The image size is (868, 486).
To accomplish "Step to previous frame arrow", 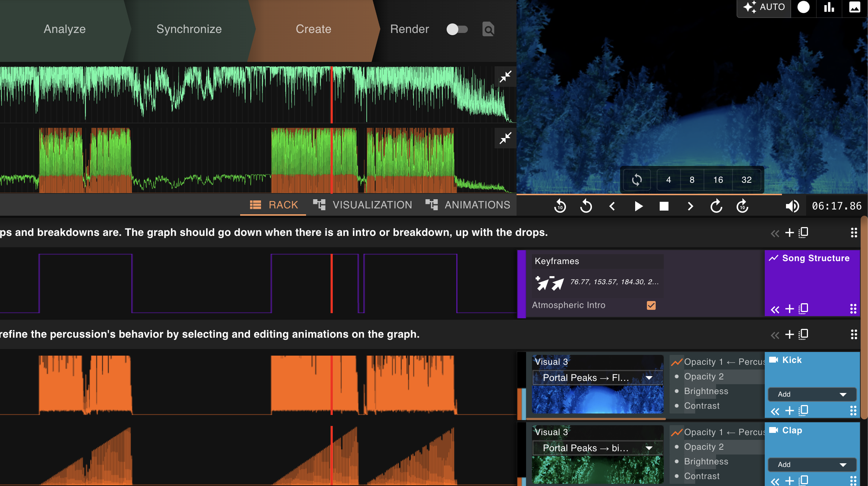I will [612, 206].
